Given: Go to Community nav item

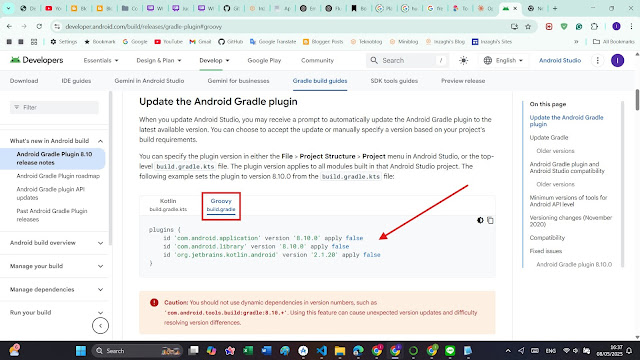Looking at the screenshot, I should (317, 60).
